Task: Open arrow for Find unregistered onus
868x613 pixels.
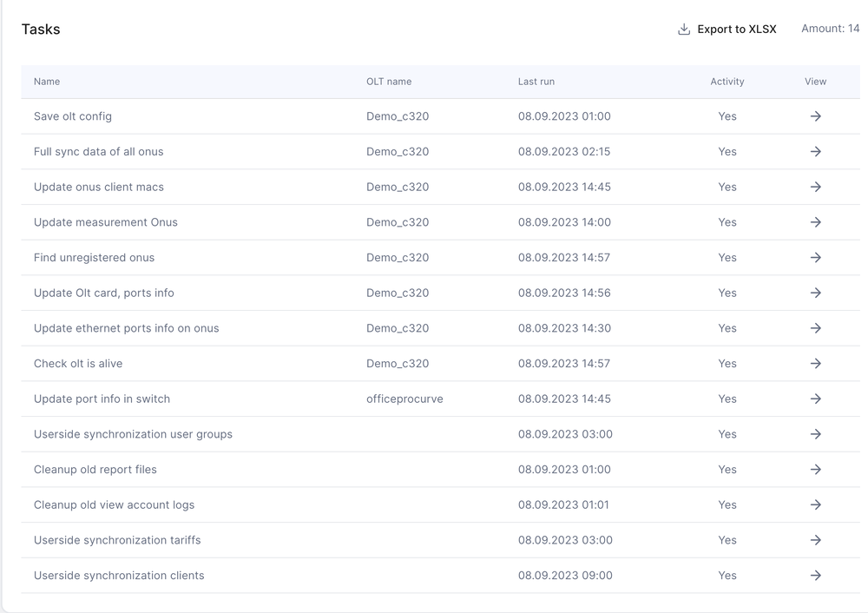Action: (x=815, y=258)
